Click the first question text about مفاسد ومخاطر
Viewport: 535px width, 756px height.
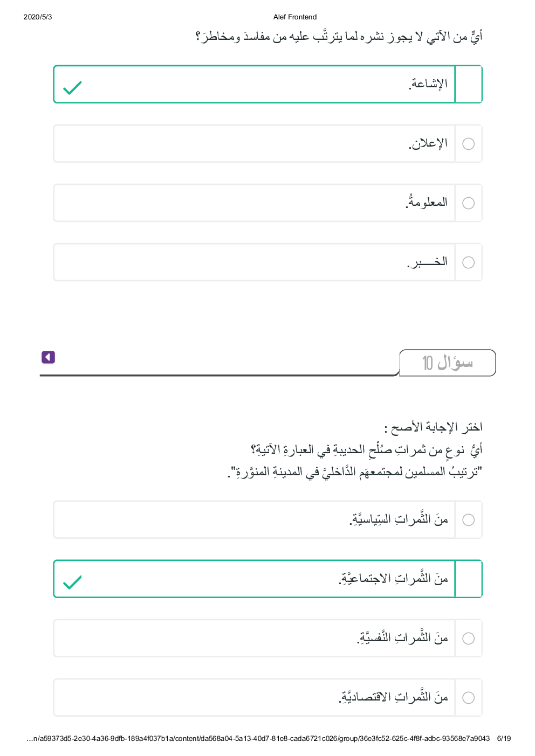point(339,37)
